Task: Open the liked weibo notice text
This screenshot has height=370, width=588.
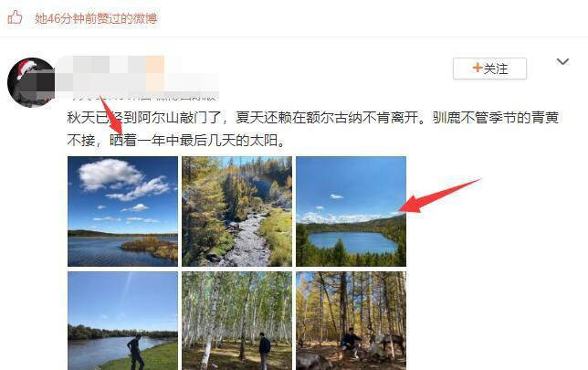Action: [x=96, y=18]
